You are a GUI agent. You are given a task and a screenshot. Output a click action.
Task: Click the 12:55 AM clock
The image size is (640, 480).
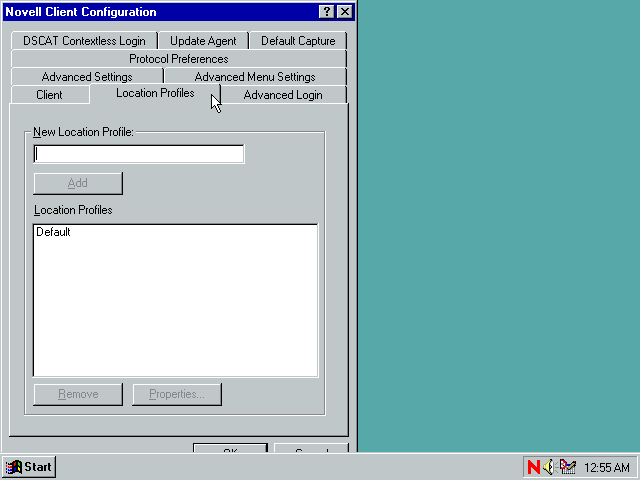607,467
